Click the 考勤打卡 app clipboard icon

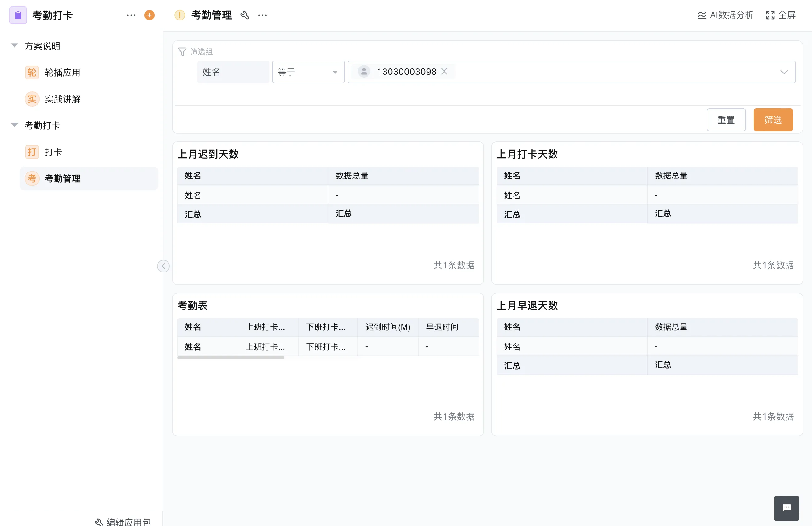tap(18, 15)
